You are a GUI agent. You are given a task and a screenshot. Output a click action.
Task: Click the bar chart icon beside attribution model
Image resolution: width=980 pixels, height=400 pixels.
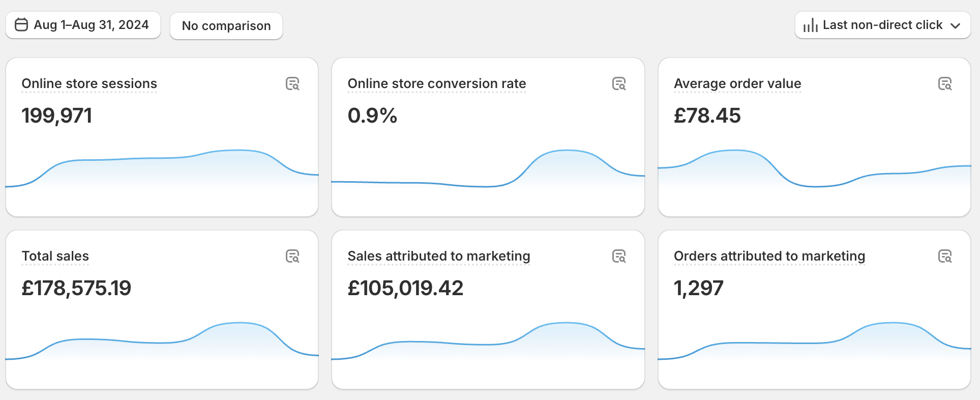[810, 25]
